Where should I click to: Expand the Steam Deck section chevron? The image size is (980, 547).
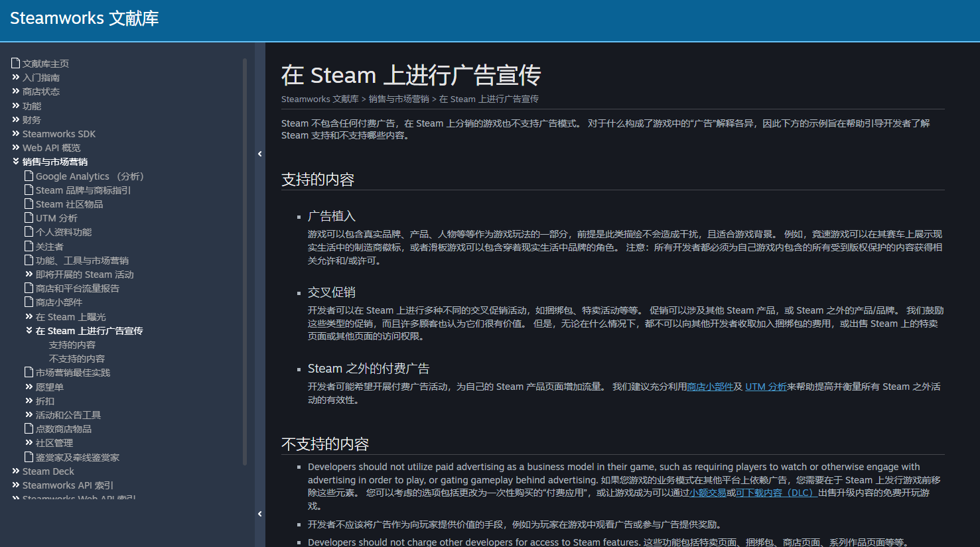(16, 471)
